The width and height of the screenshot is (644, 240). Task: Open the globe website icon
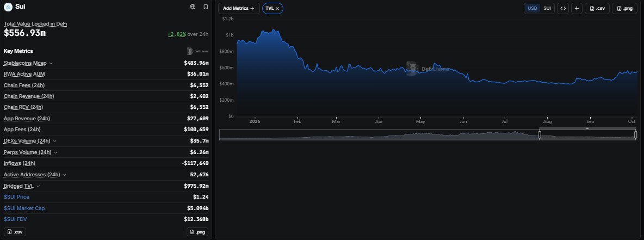[x=193, y=7]
